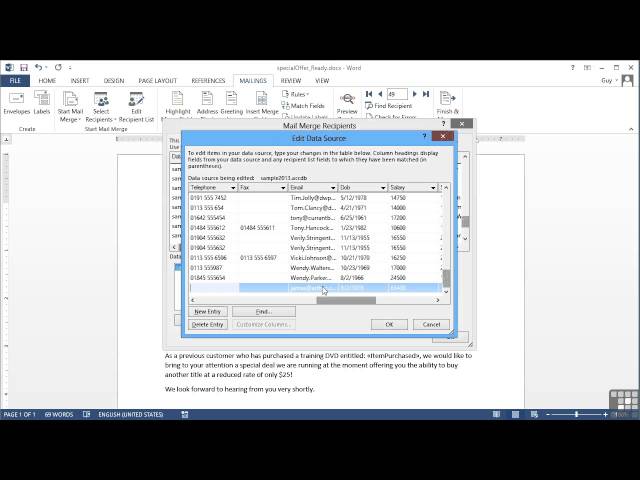Click the vertical scrollbar thumb in data table
Viewport: 640px width, 480px height.
[446, 278]
